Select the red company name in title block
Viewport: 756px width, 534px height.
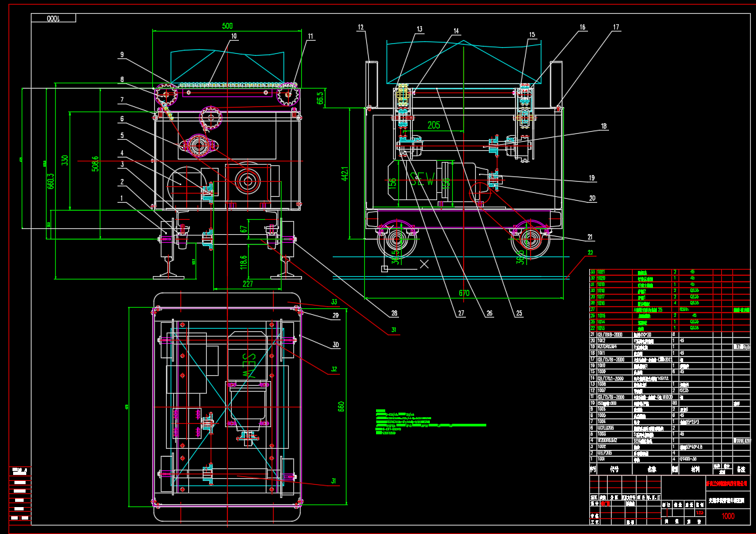[727, 482]
